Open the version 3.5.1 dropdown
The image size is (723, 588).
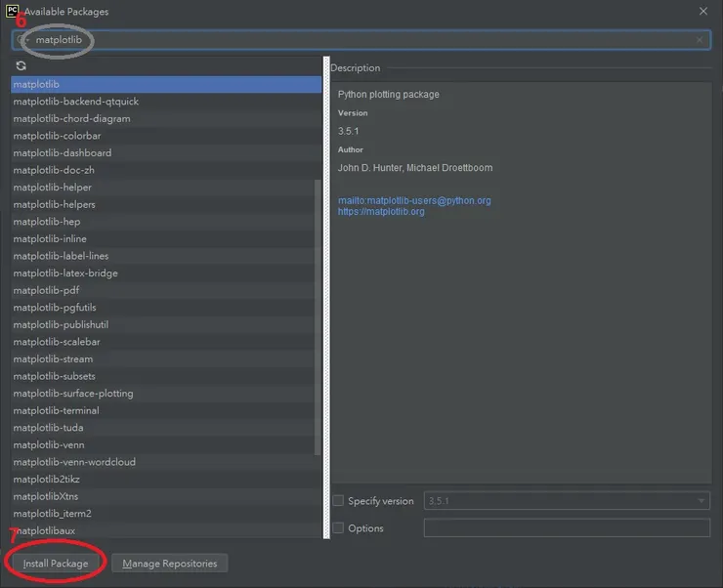(567, 501)
